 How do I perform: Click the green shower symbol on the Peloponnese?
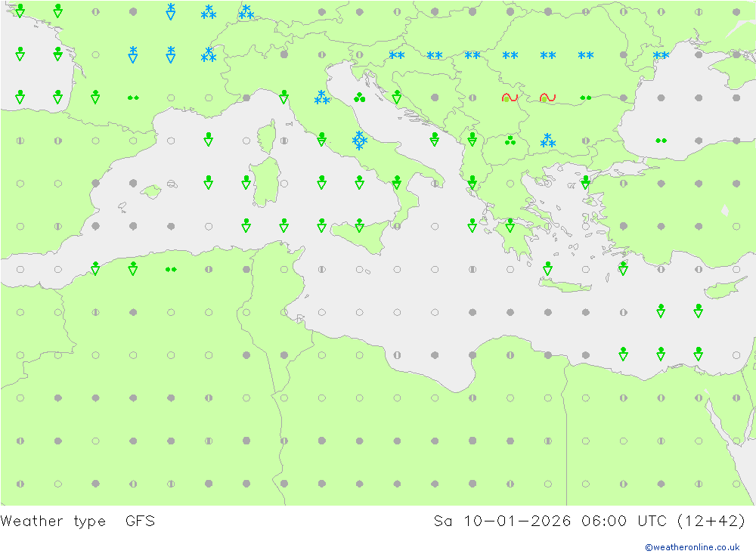510,225
